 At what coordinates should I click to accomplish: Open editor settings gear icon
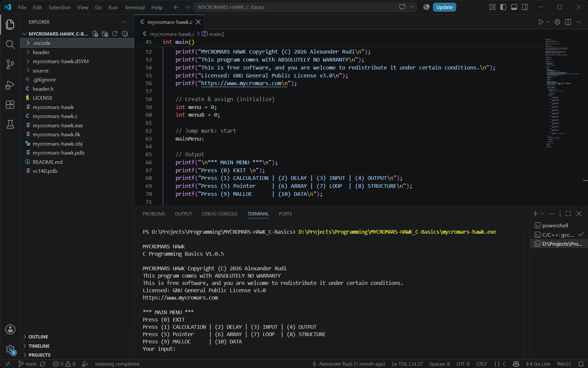[557, 22]
